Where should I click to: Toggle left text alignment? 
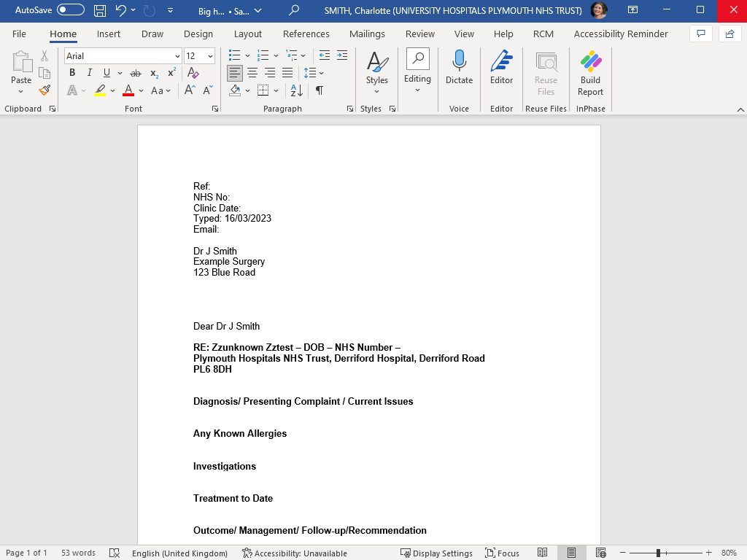tap(234, 73)
